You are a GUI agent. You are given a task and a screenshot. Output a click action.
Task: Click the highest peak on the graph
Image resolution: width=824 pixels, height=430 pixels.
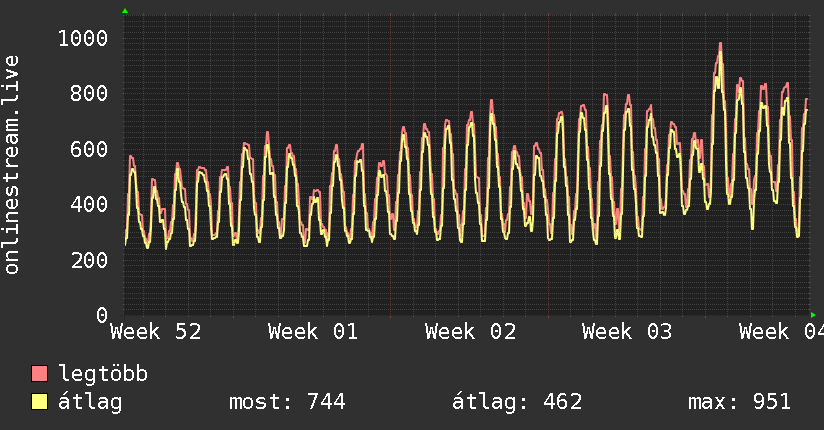tap(720, 45)
